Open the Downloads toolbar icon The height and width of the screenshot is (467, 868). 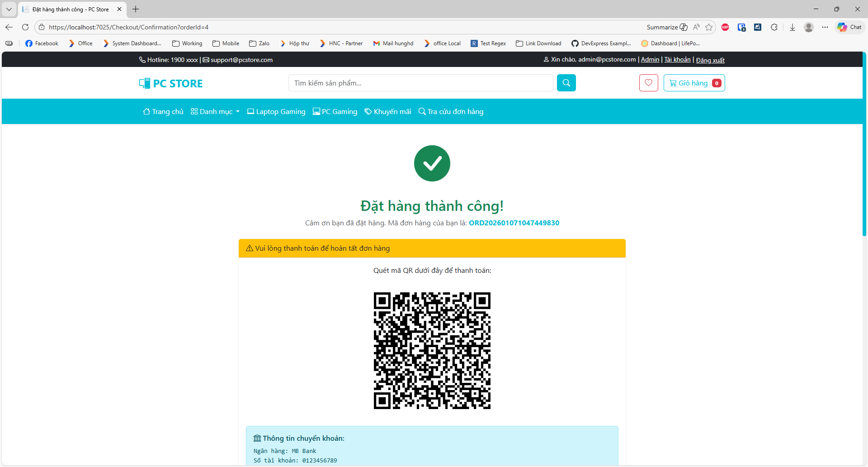pyautogui.click(x=792, y=27)
